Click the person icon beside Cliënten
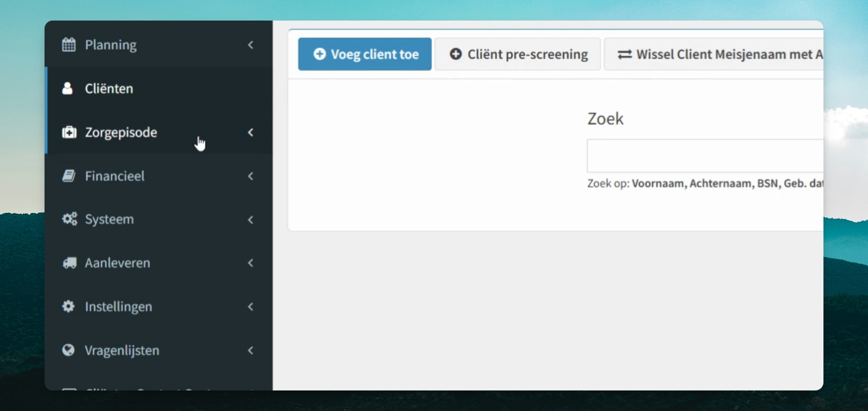The width and height of the screenshot is (868, 411). [68, 88]
